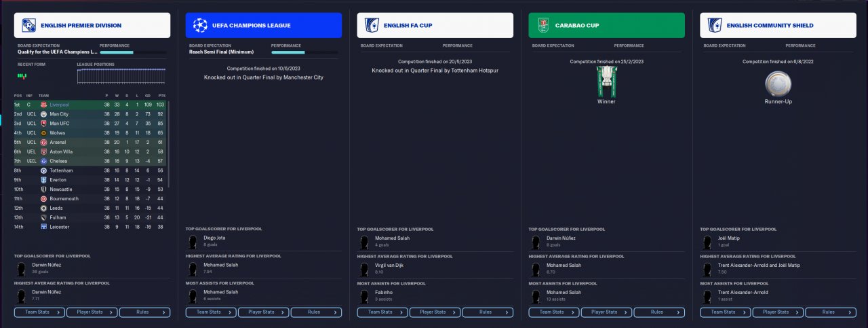
Task: Open the UEFA Champions League header
Action: tap(263, 26)
